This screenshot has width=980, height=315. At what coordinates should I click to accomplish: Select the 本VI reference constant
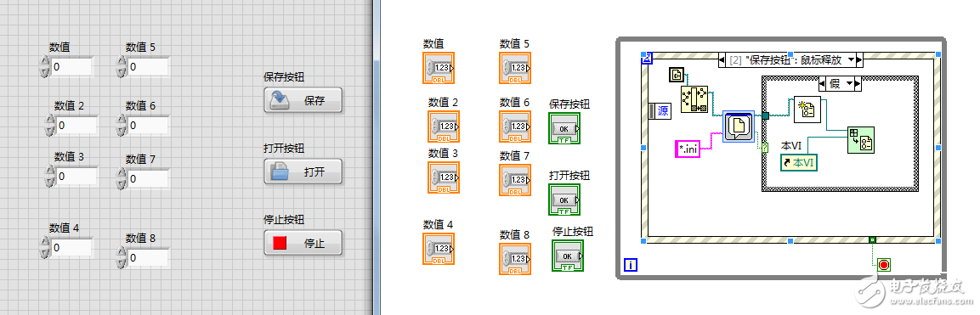tap(799, 163)
